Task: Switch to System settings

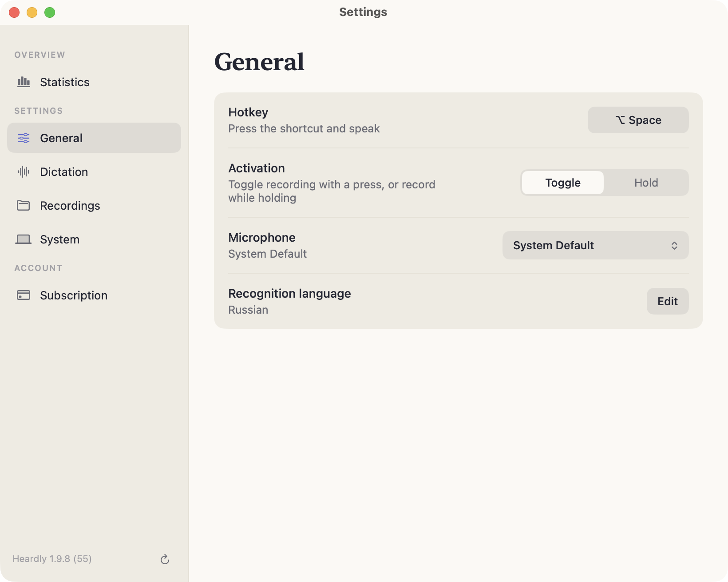Action: pos(94,239)
